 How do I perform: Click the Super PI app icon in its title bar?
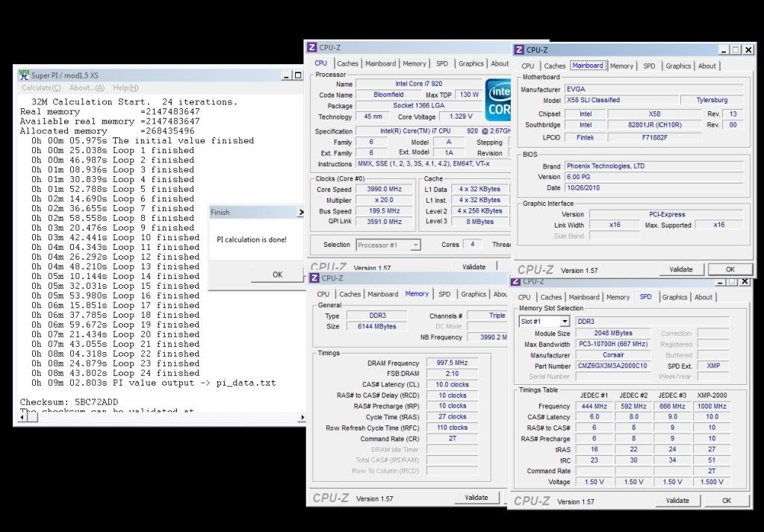tap(24, 75)
